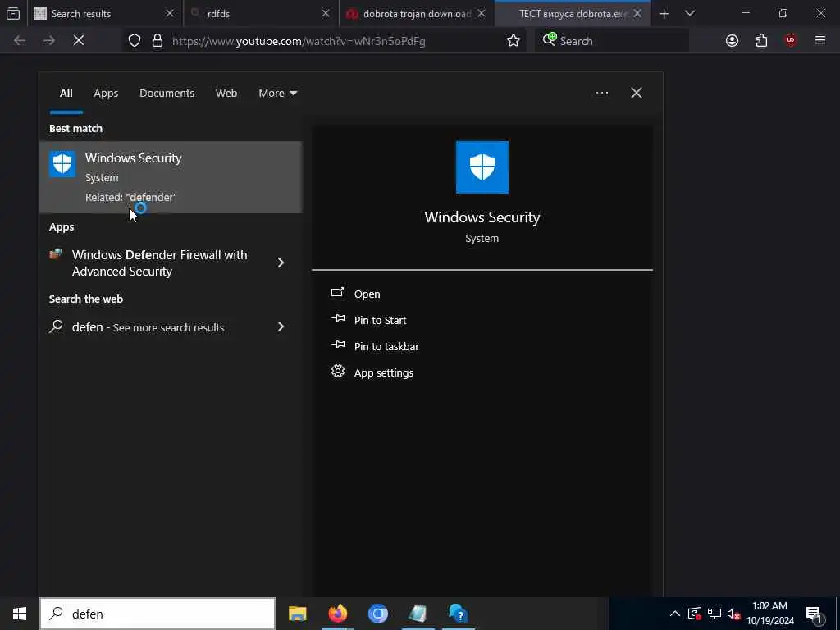The width and height of the screenshot is (840, 630).
Task: Click Open in the preview pane
Action: 367,294
